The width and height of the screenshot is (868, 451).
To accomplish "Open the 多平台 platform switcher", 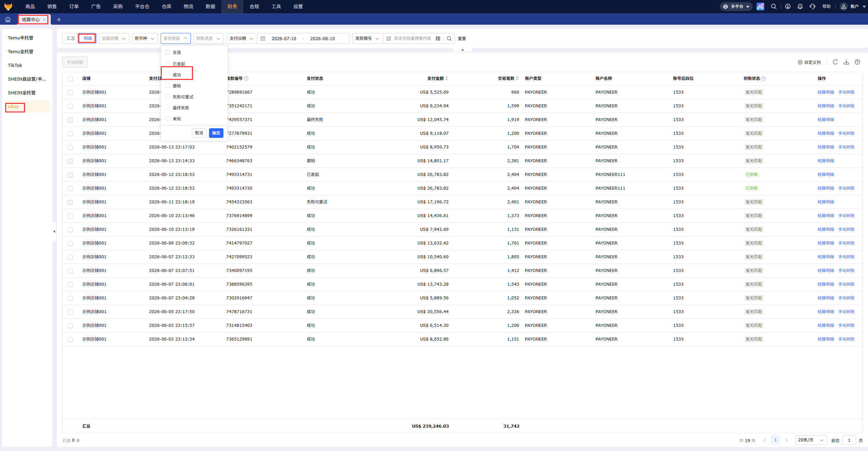I will click(x=736, y=7).
